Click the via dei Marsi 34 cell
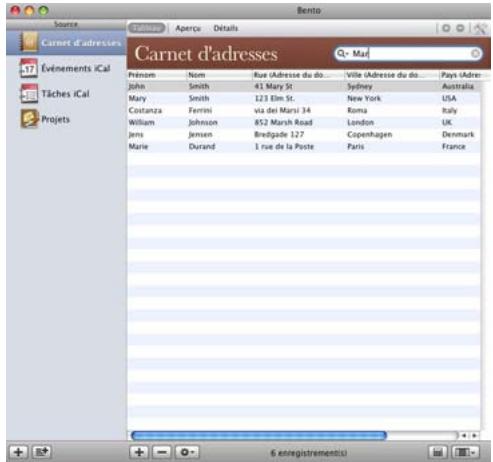Image resolution: width=493 pixels, height=462 pixels. pos(282,110)
